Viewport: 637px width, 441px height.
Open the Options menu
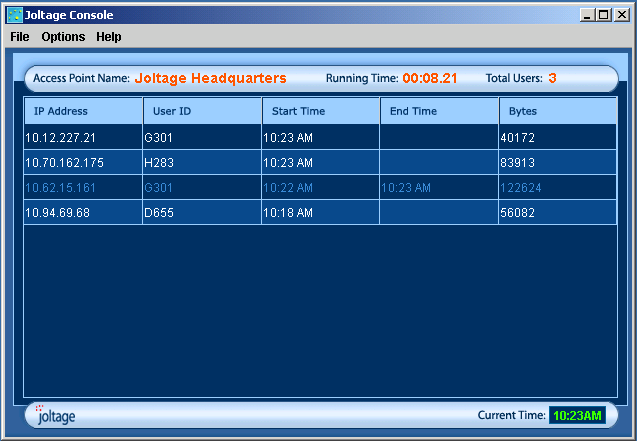click(x=63, y=37)
